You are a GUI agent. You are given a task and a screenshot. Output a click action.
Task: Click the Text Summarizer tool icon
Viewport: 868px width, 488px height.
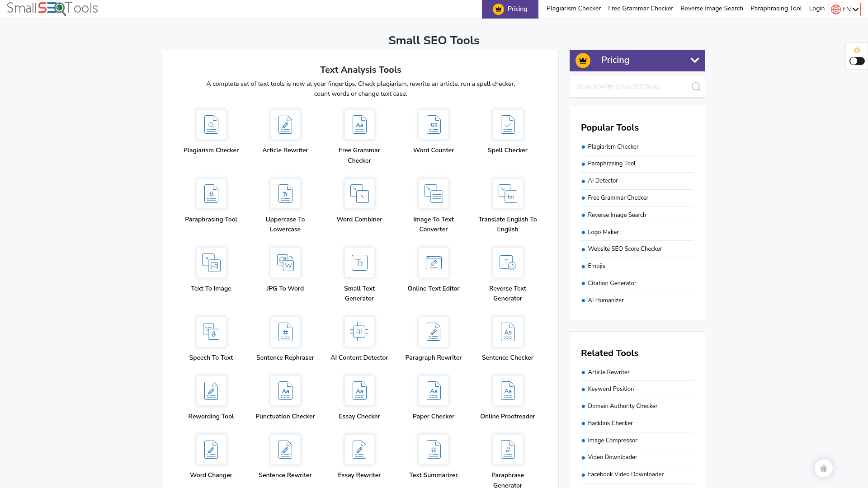tap(433, 449)
